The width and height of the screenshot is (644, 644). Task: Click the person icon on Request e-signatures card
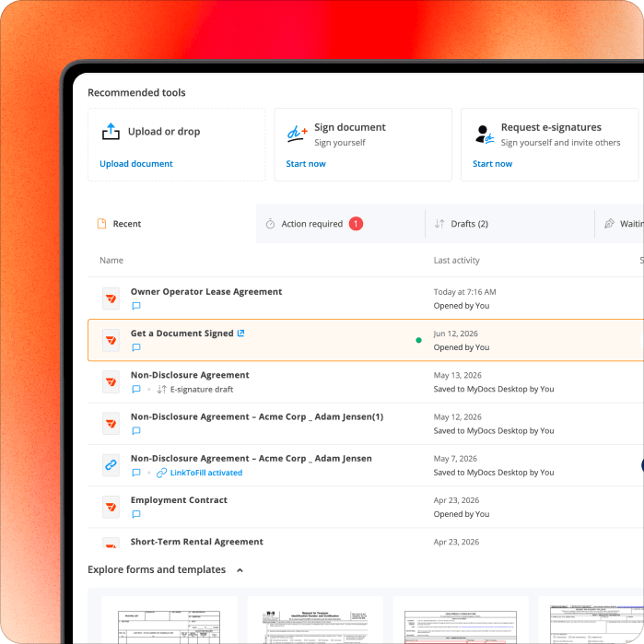pyautogui.click(x=485, y=135)
